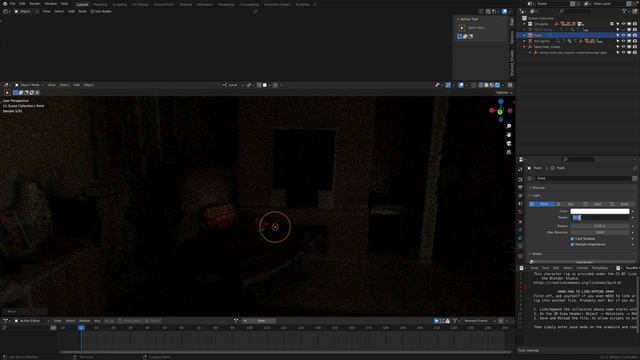Click the outliner search field
The image size is (640, 360).
click(576, 11)
